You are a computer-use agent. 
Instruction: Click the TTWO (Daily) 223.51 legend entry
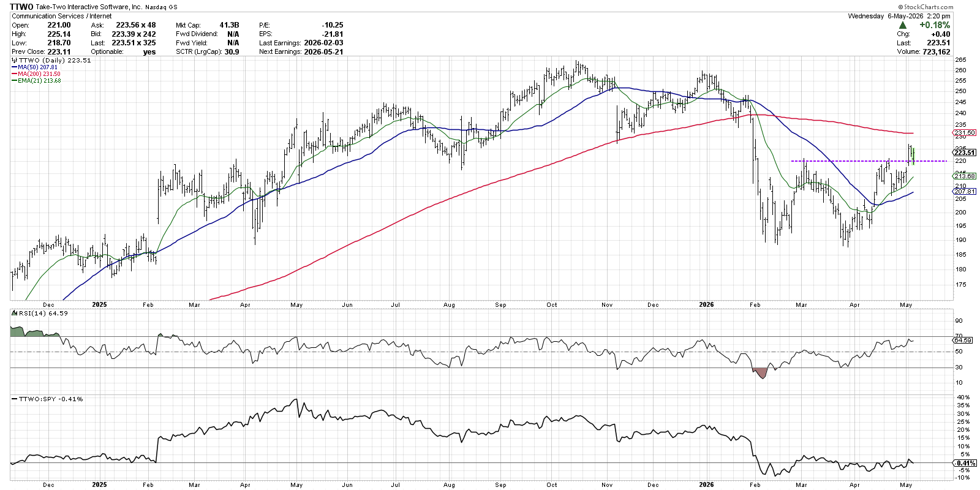point(55,61)
